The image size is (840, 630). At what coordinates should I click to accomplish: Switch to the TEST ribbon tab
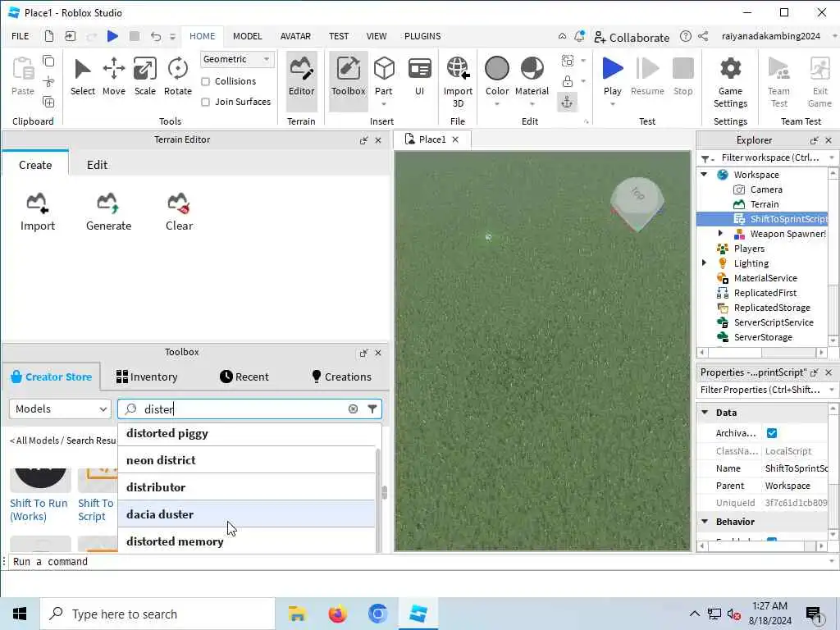[x=339, y=36]
